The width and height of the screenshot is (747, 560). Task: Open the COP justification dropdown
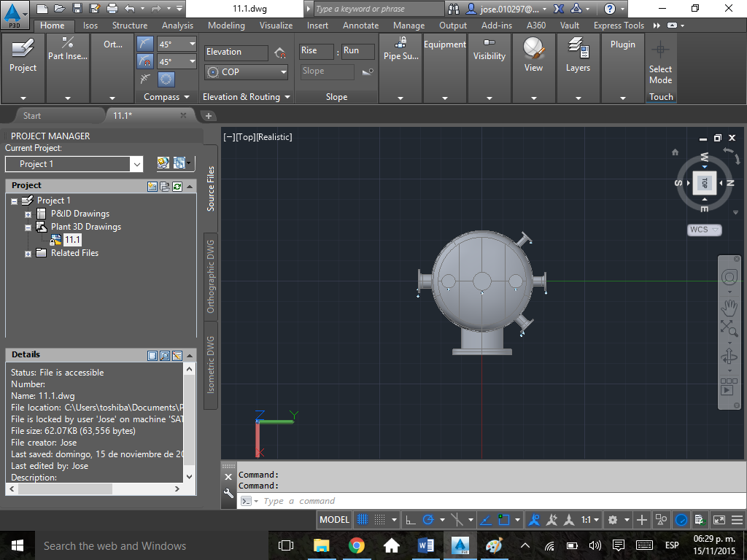point(246,72)
